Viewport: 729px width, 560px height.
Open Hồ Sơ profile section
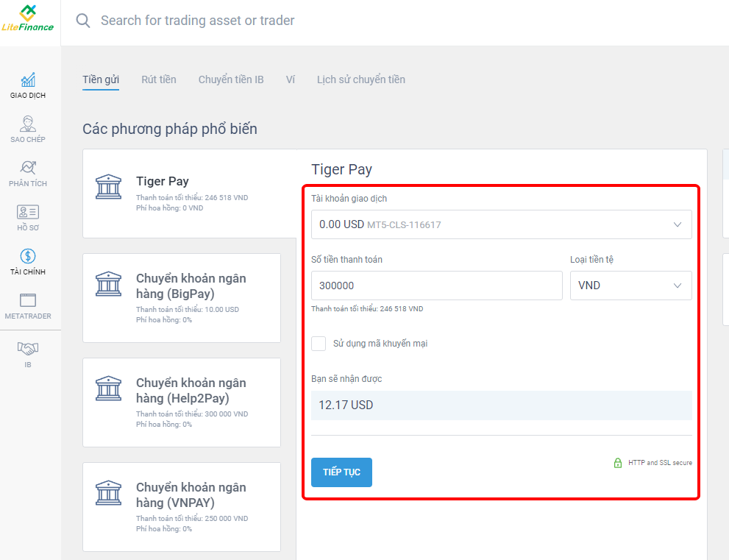click(x=28, y=218)
